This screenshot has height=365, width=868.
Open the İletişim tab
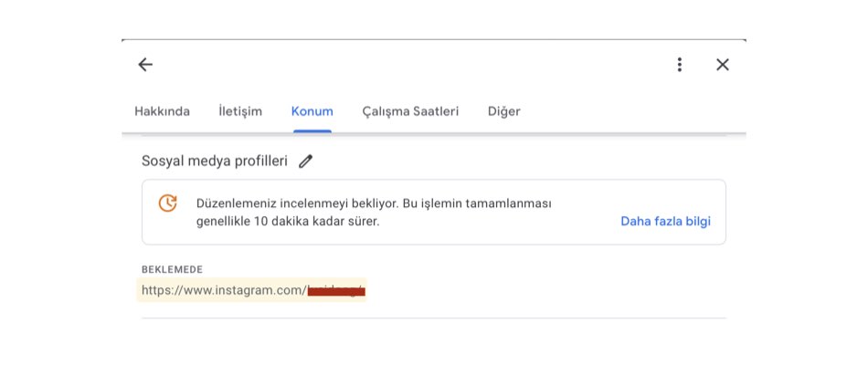[x=240, y=111]
